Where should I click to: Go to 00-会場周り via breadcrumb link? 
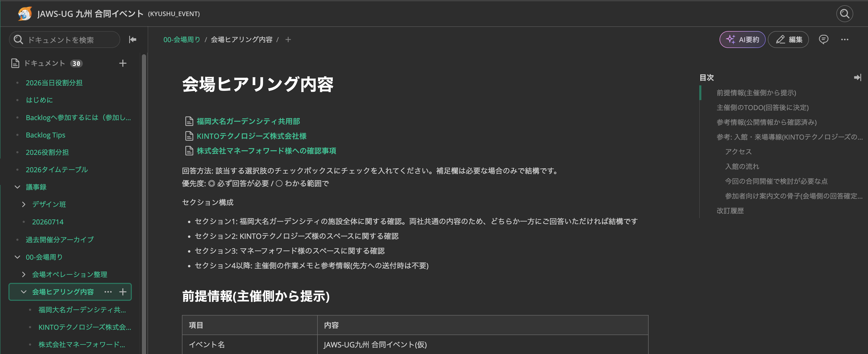point(182,40)
